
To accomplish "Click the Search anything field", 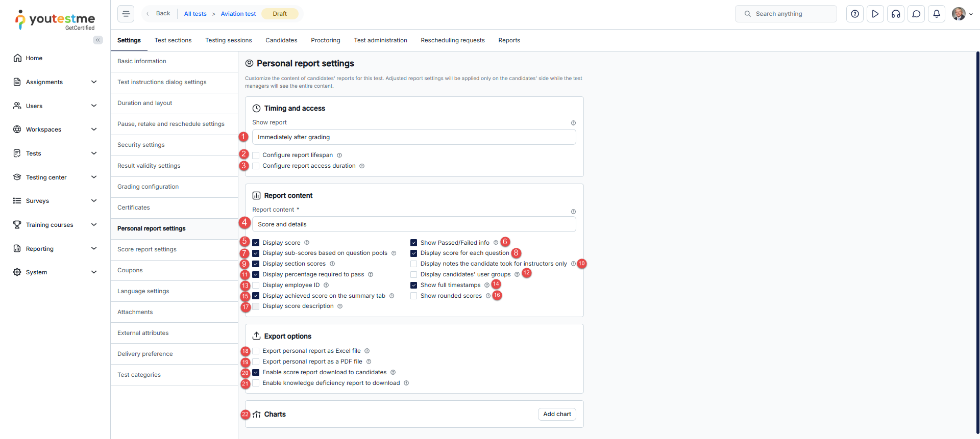I will (x=786, y=14).
